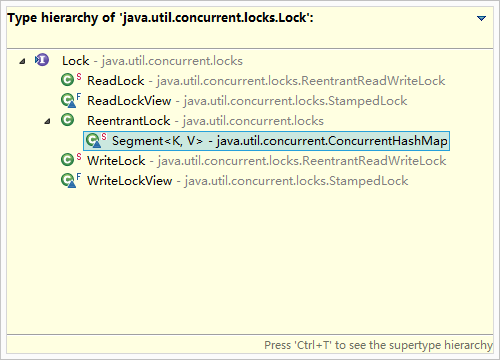Click the ReadLockView final class icon
The height and width of the screenshot is (360, 500).
point(71,100)
